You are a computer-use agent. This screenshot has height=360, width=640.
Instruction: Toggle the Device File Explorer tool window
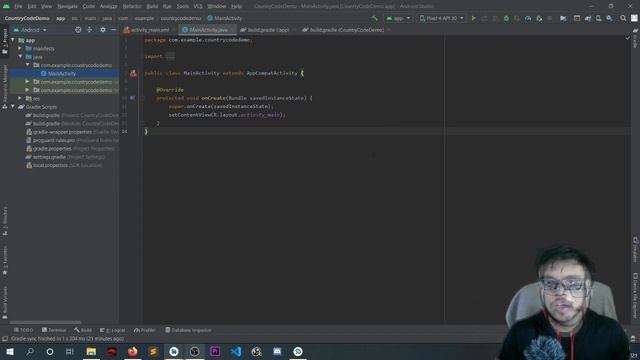coord(635,295)
